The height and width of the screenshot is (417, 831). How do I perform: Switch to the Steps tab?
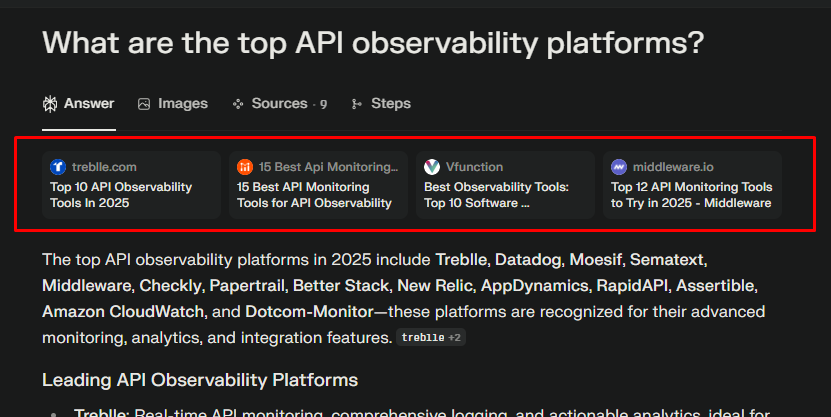point(381,104)
